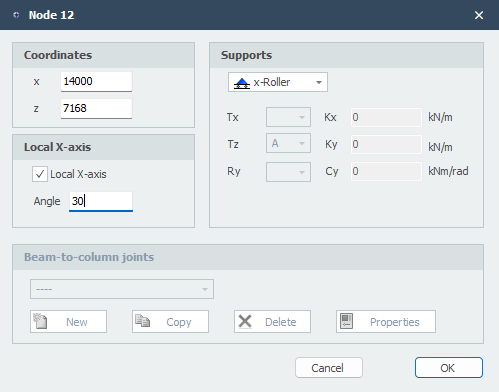Uncheck the Local X-axis checkbox
The image size is (499, 392).
(40, 174)
